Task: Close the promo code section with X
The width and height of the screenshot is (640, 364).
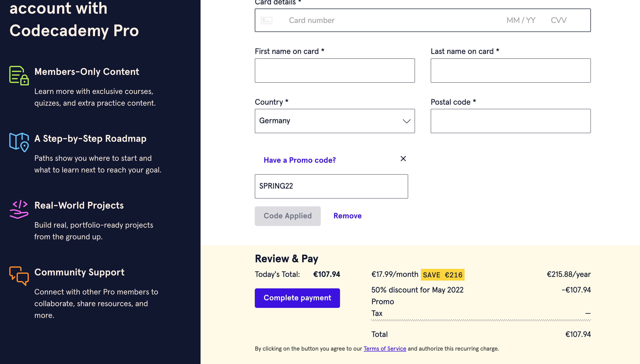Action: (403, 159)
